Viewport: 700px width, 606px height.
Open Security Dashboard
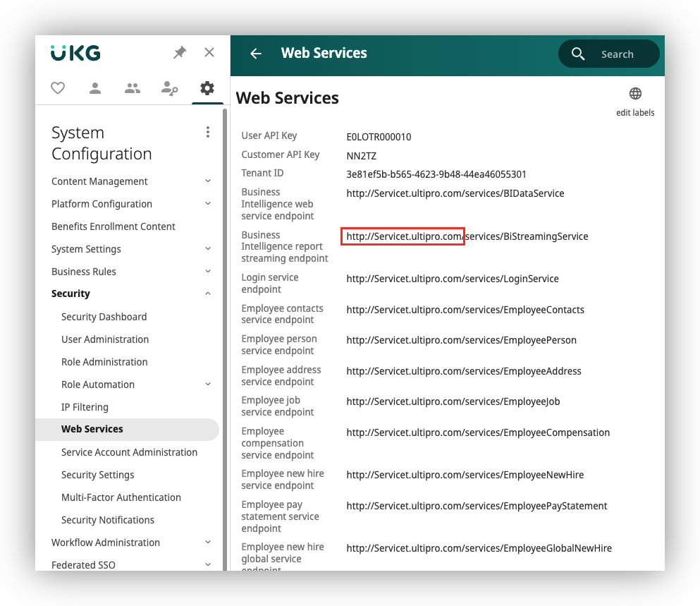[x=104, y=317]
